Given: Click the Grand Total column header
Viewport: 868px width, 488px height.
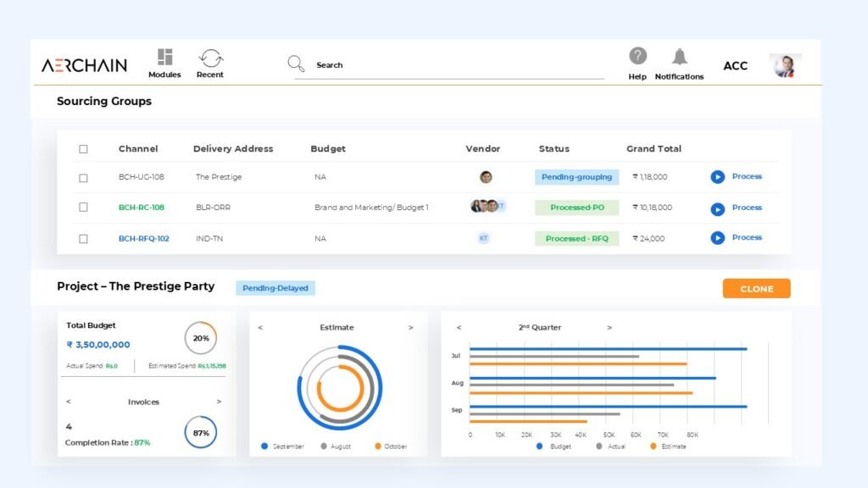Looking at the screenshot, I should pyautogui.click(x=653, y=149).
